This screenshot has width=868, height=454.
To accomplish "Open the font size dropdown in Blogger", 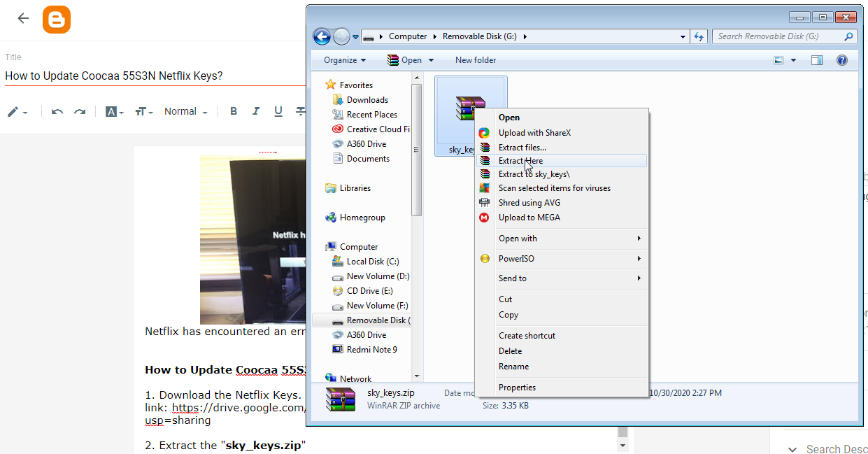I will [x=143, y=112].
